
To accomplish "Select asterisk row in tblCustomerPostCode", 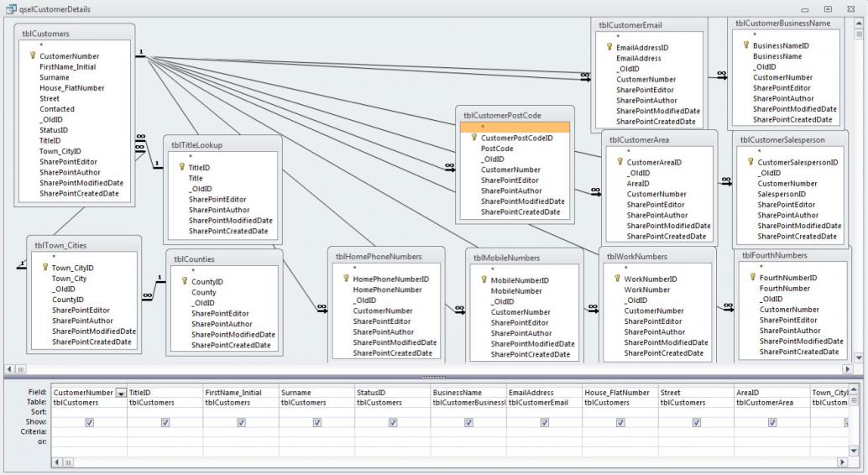I will pos(515,127).
